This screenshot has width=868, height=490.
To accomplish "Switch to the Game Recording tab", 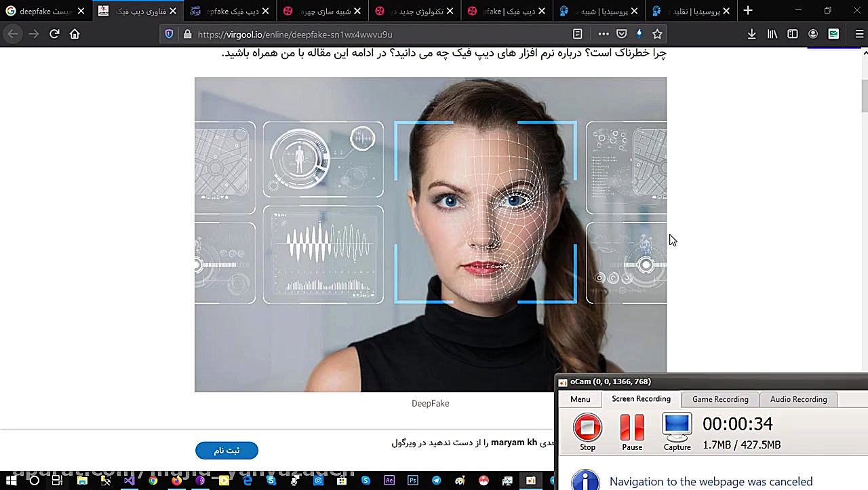I will (720, 399).
